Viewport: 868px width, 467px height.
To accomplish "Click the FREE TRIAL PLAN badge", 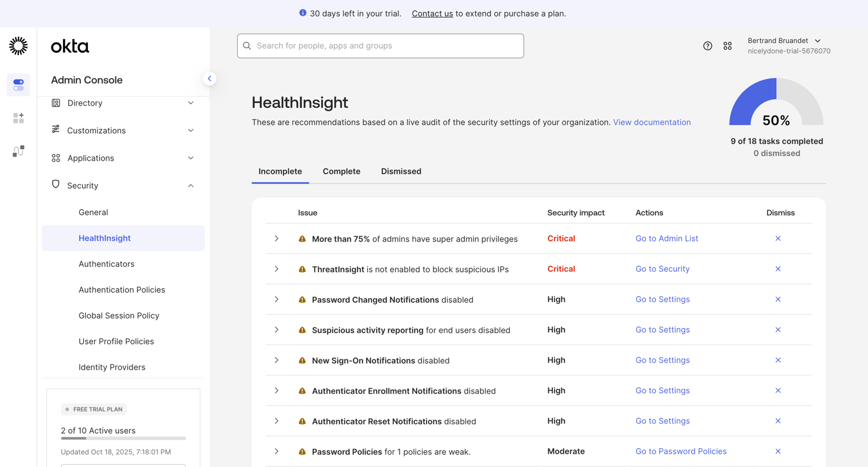I will coord(94,409).
